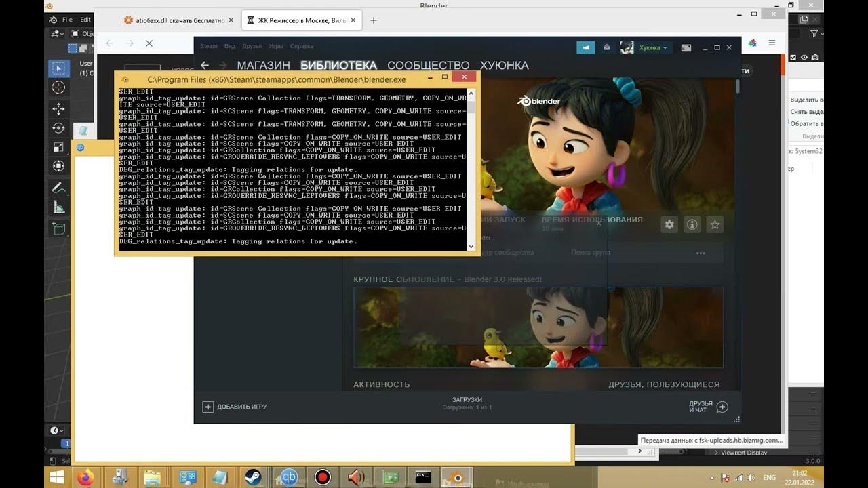Open Firefox from the taskbar
Screen dimensions: 868x488
click(85, 477)
